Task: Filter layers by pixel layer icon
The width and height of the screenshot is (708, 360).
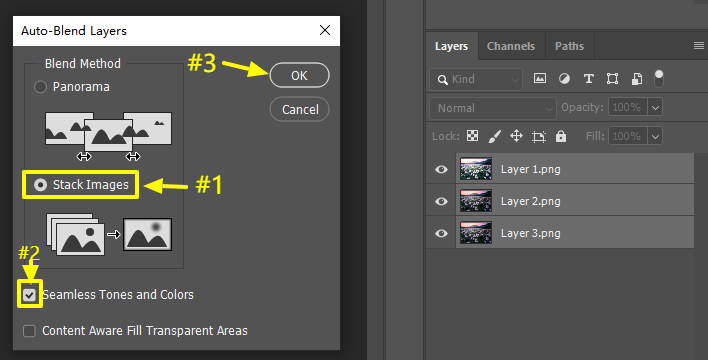Action: coord(540,79)
